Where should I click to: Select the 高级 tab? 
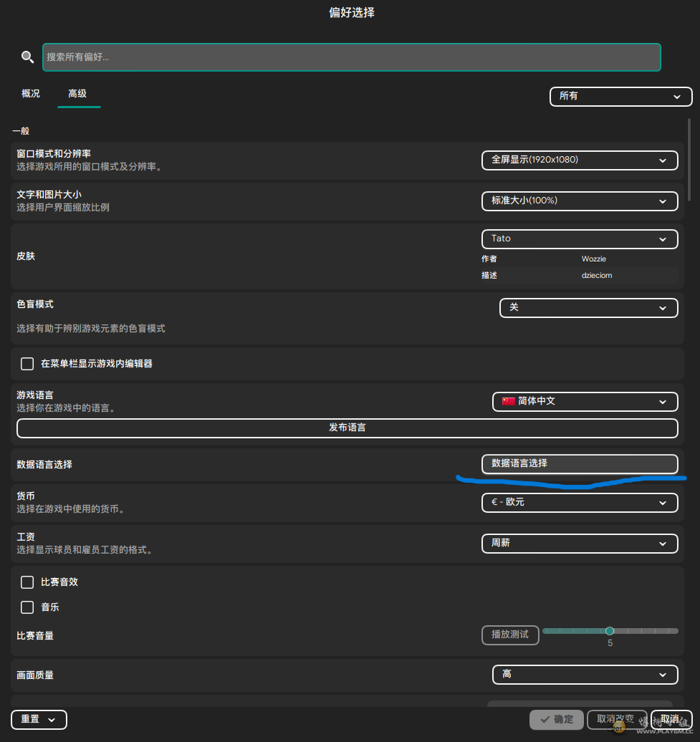coord(77,94)
